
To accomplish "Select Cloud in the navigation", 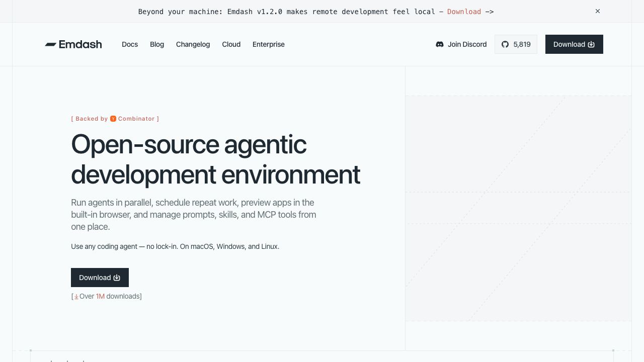I will [231, 44].
